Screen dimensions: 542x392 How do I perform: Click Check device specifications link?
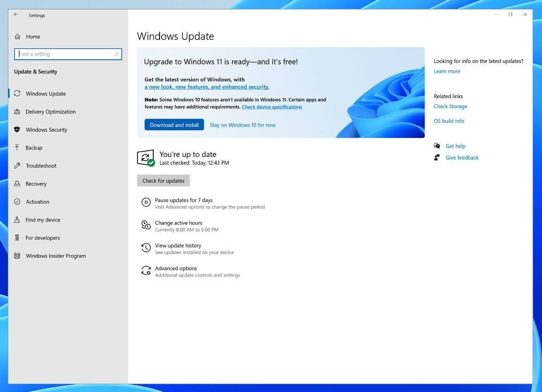(272, 107)
